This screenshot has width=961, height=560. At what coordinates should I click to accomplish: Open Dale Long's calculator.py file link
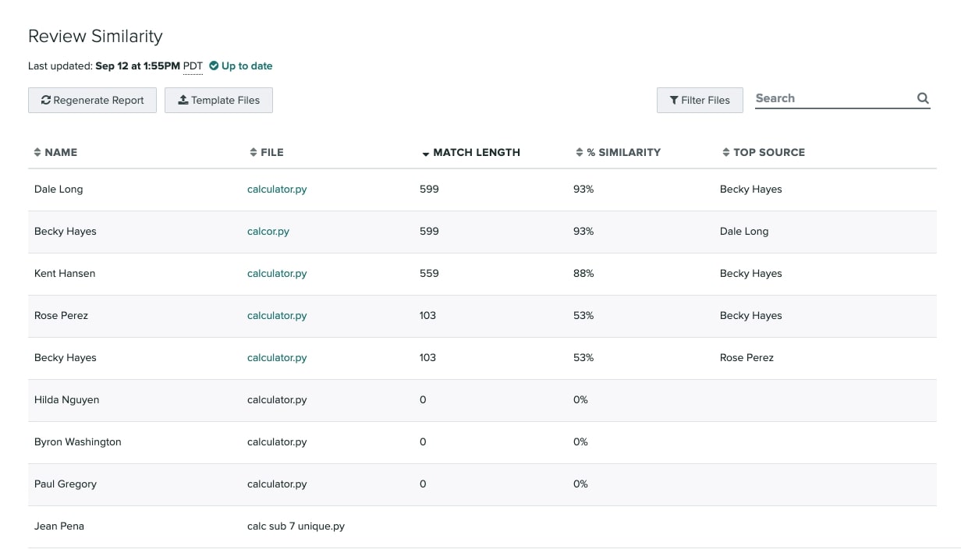(277, 190)
